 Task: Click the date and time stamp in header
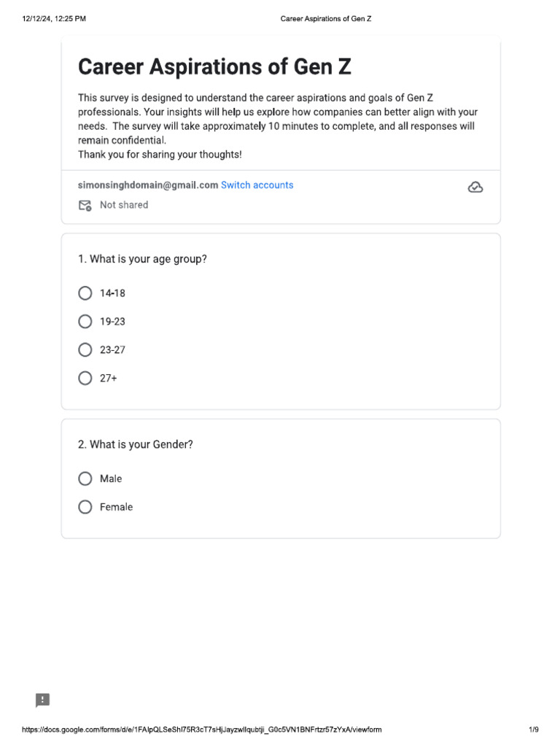click(x=54, y=18)
